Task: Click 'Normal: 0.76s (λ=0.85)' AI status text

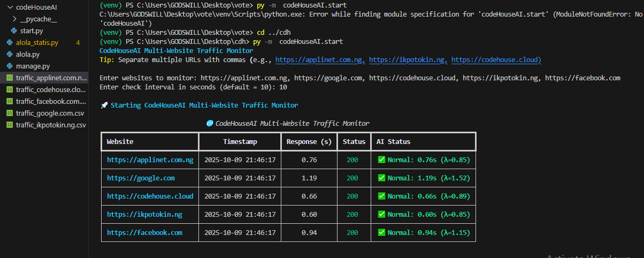Action: (x=428, y=160)
